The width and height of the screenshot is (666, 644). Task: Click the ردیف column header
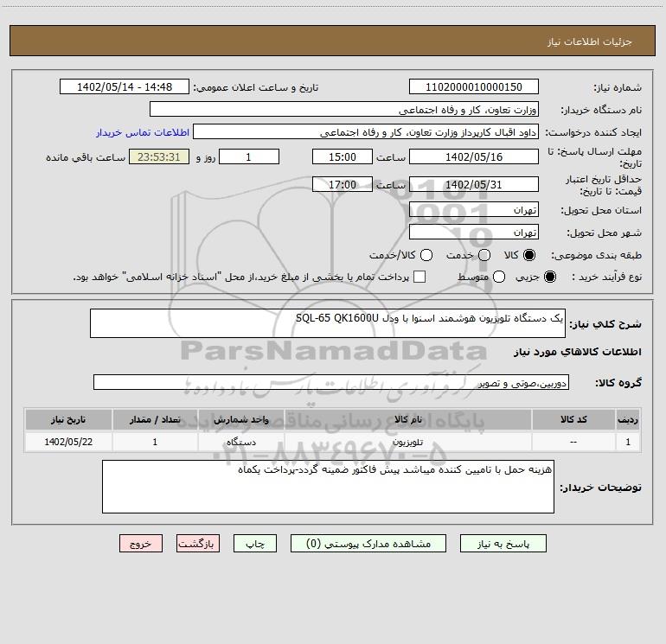coord(628,419)
